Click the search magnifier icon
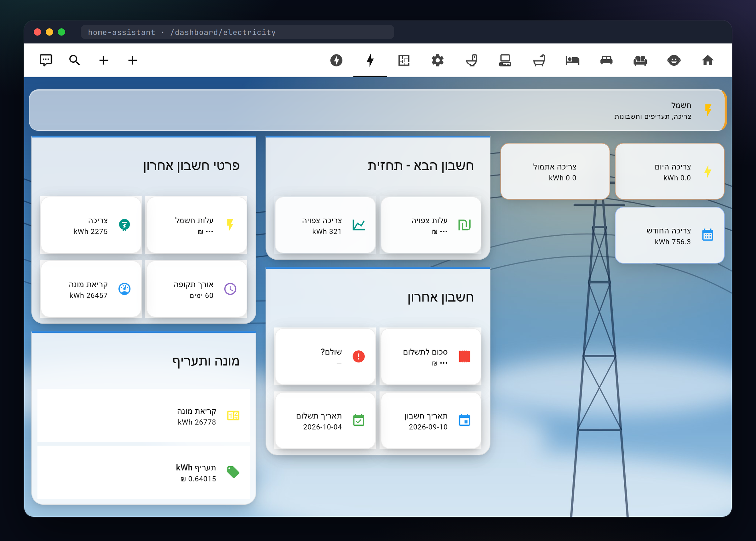Image resolution: width=756 pixels, height=541 pixels. 74,60
